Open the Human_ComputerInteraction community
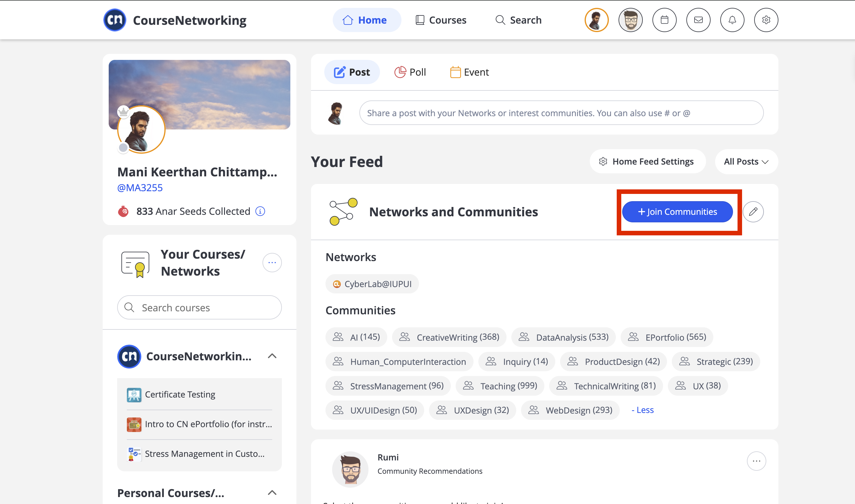 399,361
